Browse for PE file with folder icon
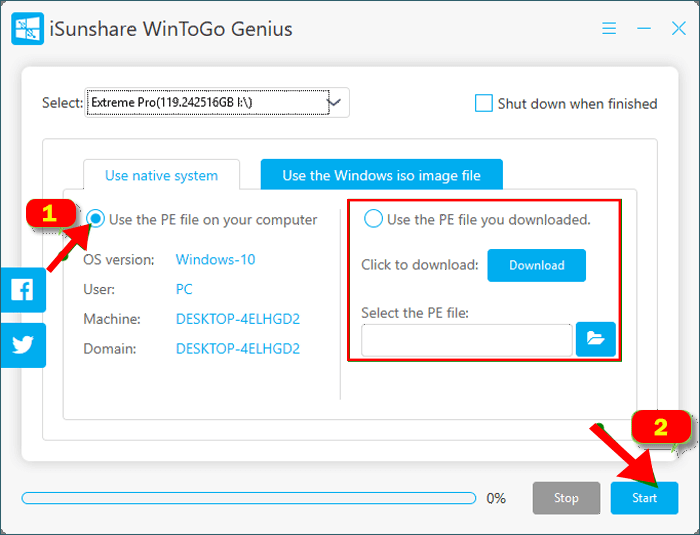 coord(596,340)
